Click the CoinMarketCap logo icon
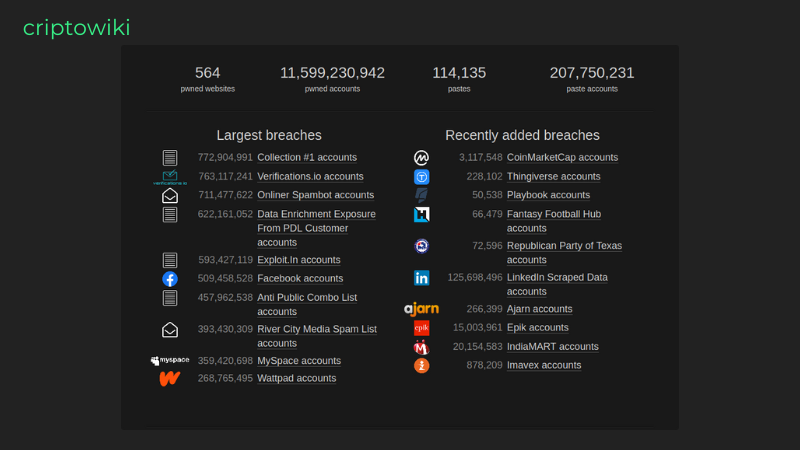This screenshot has width=800, height=450. click(421, 158)
